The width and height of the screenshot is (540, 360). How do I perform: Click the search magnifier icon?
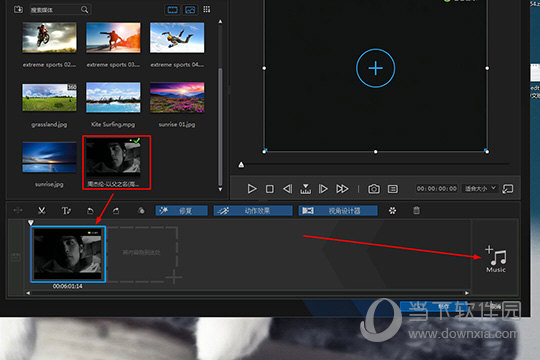pos(84,10)
